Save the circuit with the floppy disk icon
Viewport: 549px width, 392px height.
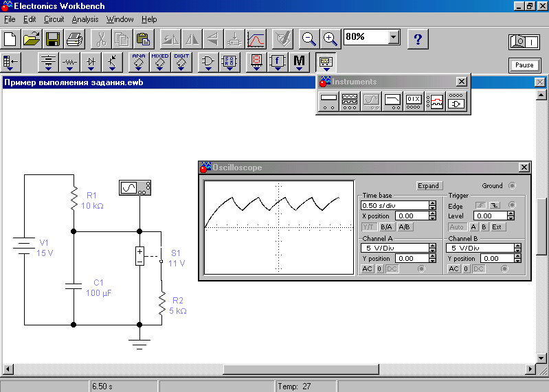(52, 39)
